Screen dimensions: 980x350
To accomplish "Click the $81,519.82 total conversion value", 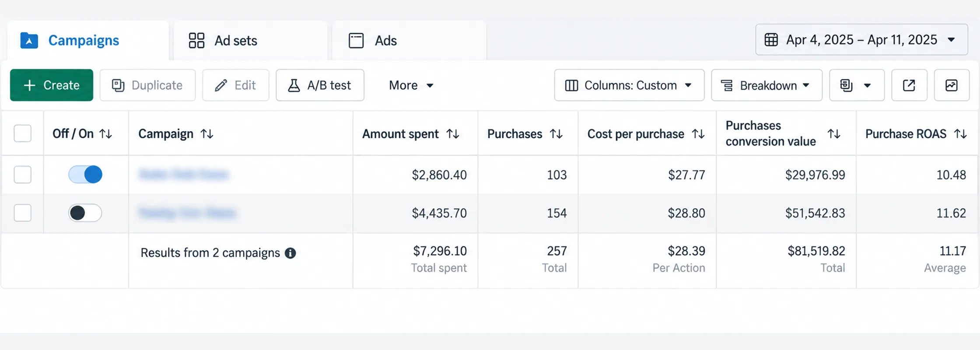I will (x=816, y=251).
